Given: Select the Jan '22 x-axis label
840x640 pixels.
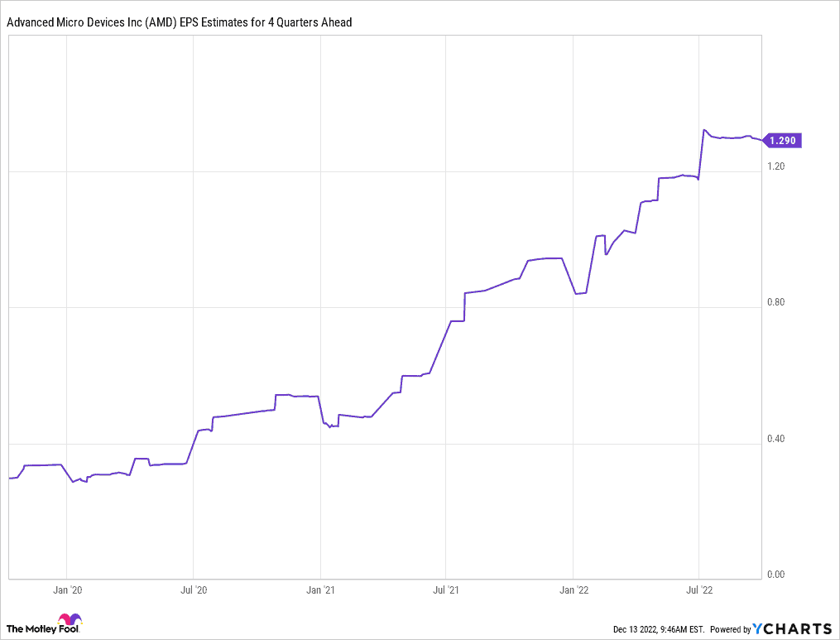Looking at the screenshot, I should [x=574, y=590].
